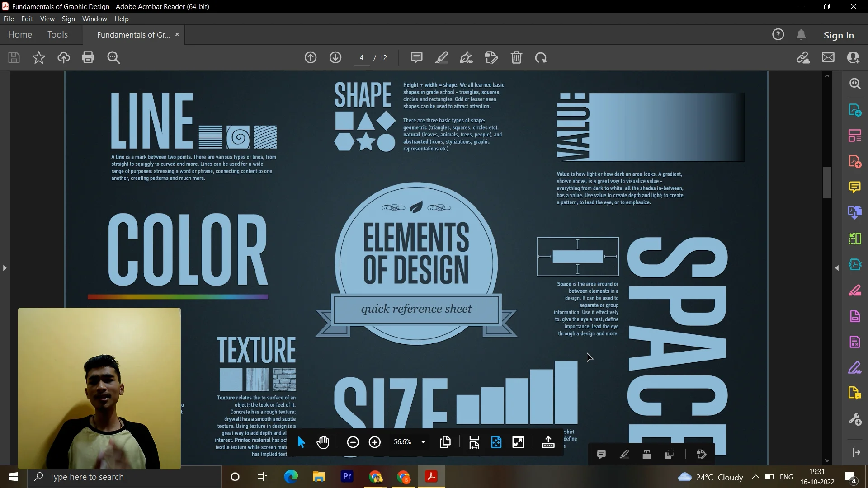Select the Highlight text pen tool
The image size is (868, 488).
coord(442,57)
